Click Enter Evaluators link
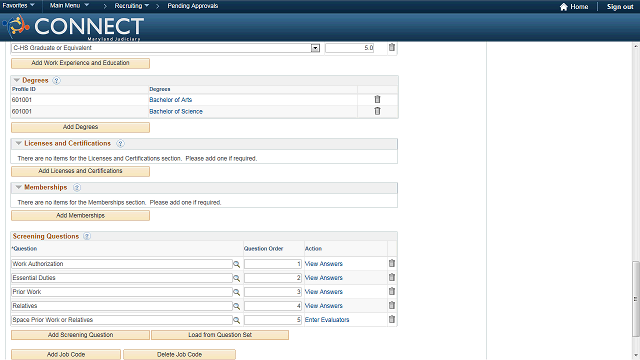The image size is (640, 360). pos(327,320)
